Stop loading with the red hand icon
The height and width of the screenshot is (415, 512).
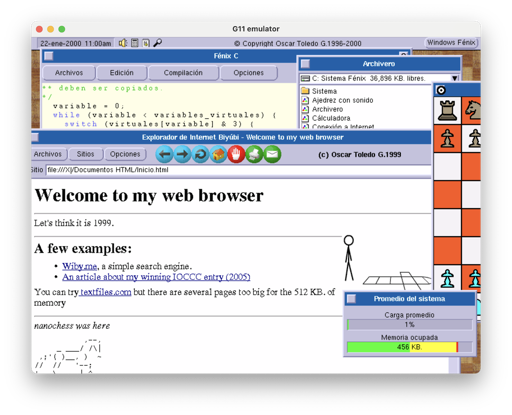tap(236, 154)
